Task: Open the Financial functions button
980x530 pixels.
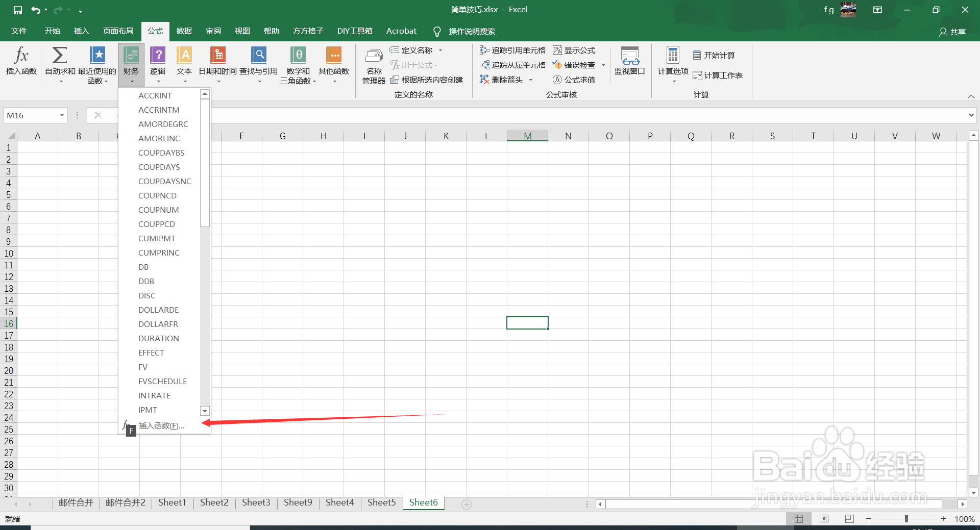Action: tap(131, 65)
